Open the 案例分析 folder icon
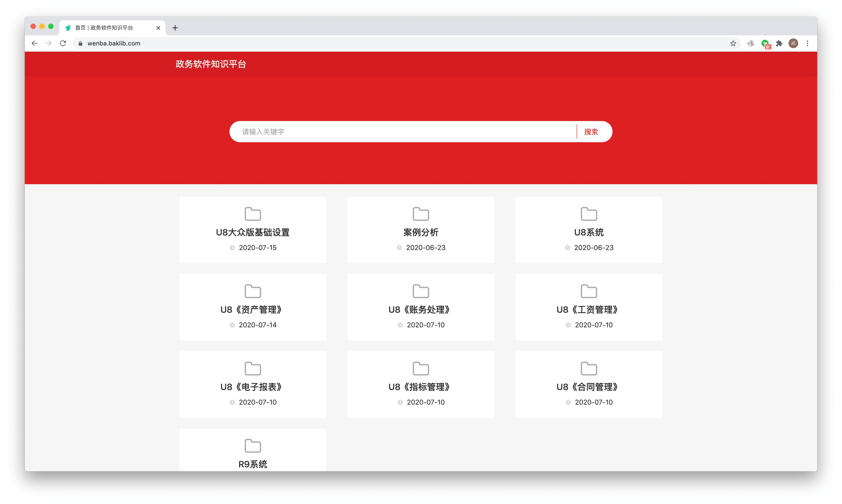Viewport: 842px width, 504px height. click(x=421, y=214)
